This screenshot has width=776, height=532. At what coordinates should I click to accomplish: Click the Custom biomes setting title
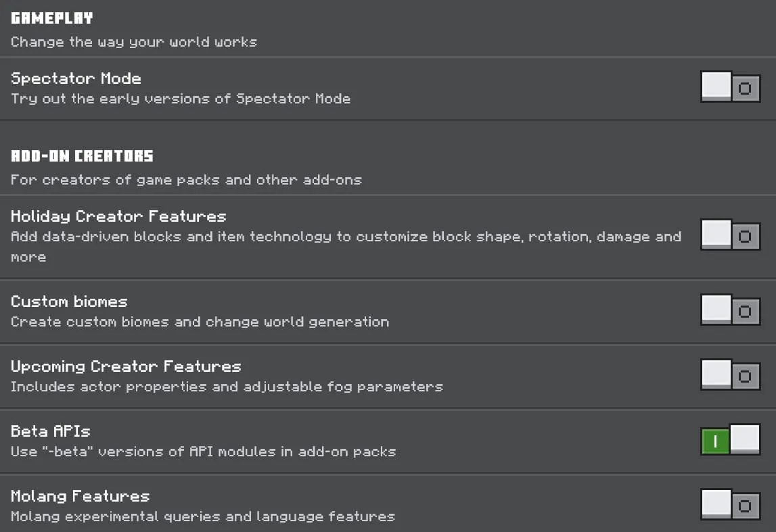click(x=69, y=301)
